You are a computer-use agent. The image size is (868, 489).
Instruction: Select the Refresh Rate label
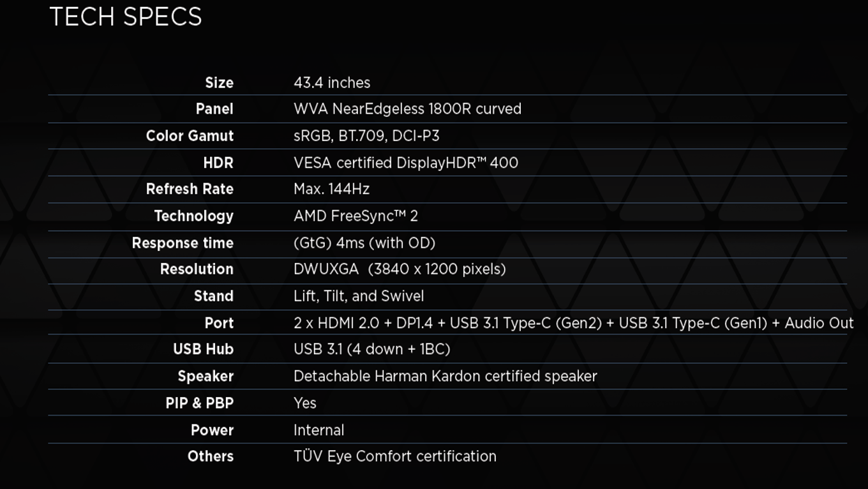[190, 190]
